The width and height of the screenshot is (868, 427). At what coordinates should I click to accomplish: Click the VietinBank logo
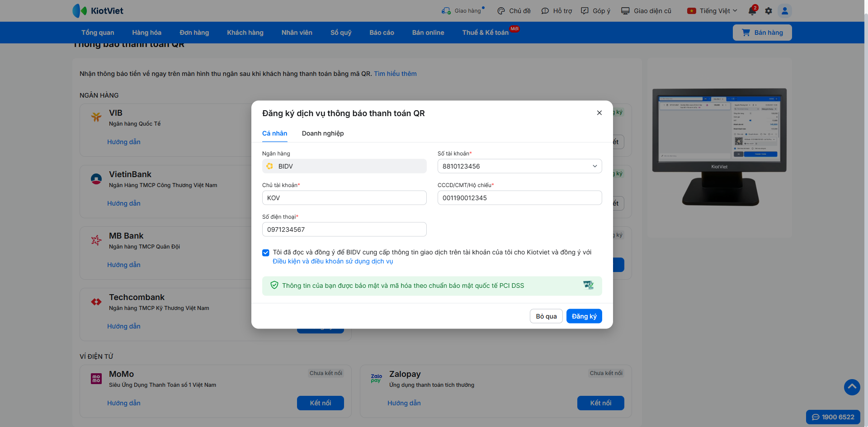[x=96, y=179]
